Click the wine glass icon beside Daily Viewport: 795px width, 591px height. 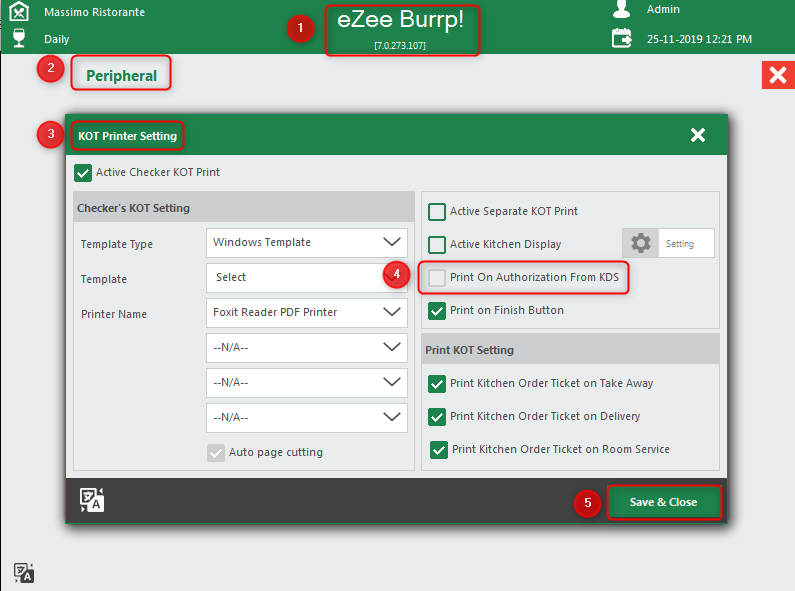pyautogui.click(x=19, y=38)
